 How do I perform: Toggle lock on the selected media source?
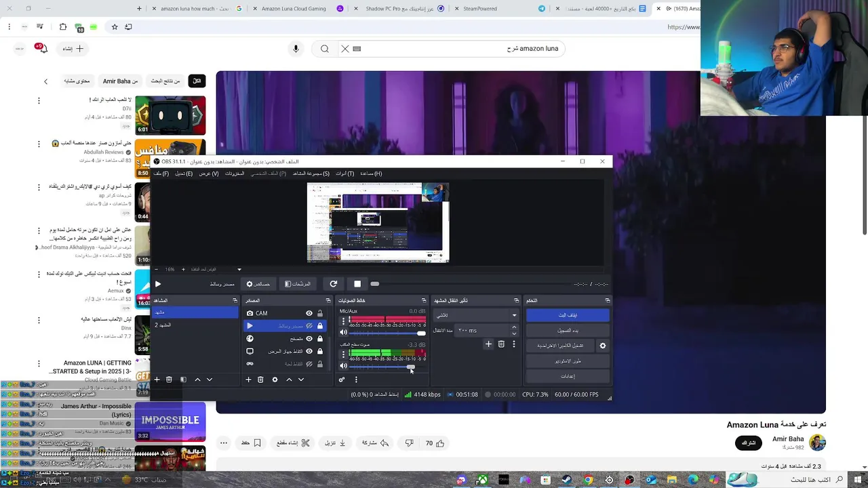[x=320, y=326]
